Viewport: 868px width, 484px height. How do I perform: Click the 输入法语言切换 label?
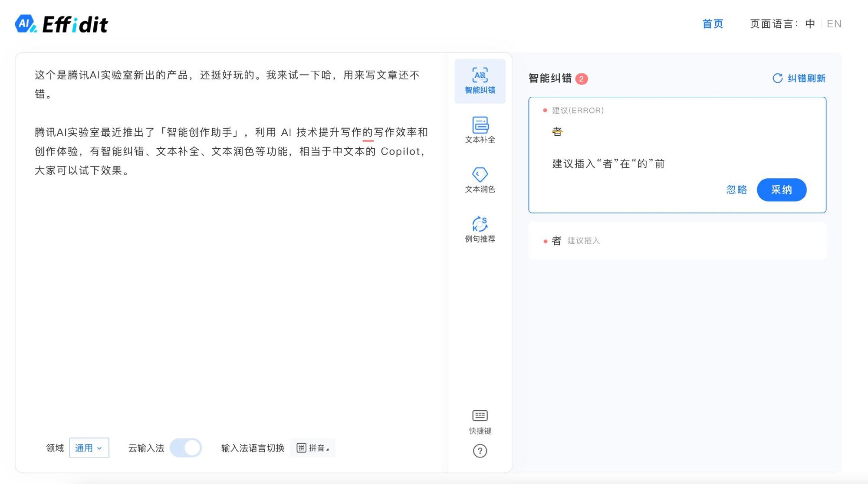coord(253,448)
